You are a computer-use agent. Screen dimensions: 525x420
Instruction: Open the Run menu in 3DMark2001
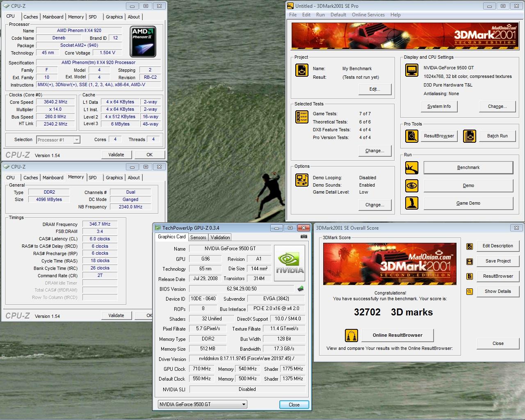click(x=320, y=15)
